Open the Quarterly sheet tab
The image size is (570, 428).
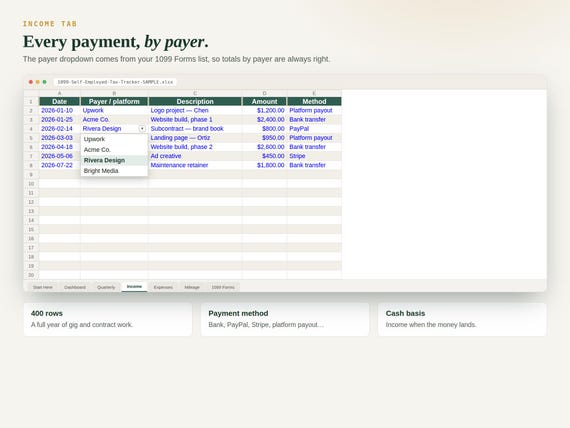[106, 287]
